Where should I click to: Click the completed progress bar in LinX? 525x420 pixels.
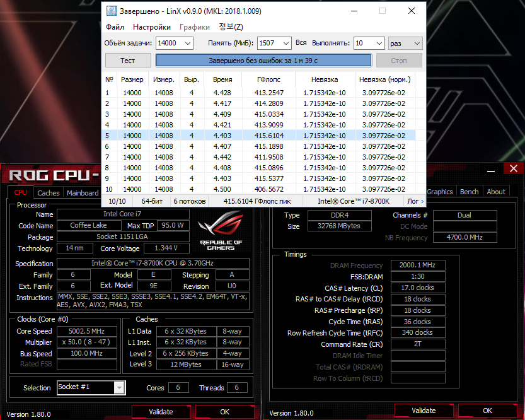263,61
